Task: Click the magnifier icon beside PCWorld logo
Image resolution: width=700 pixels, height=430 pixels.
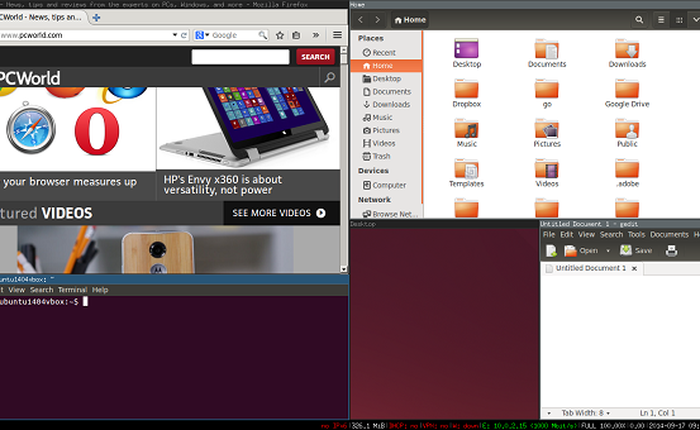Action: point(329,78)
